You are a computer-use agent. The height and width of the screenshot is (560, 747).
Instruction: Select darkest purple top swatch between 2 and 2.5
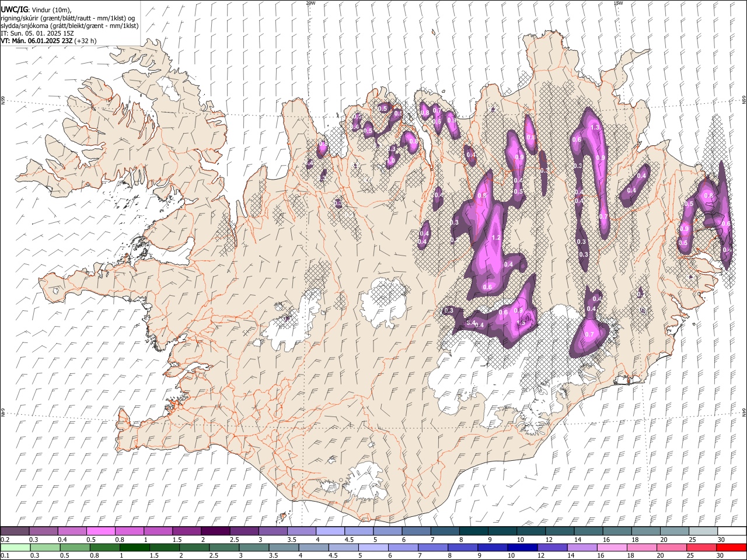[215, 531]
